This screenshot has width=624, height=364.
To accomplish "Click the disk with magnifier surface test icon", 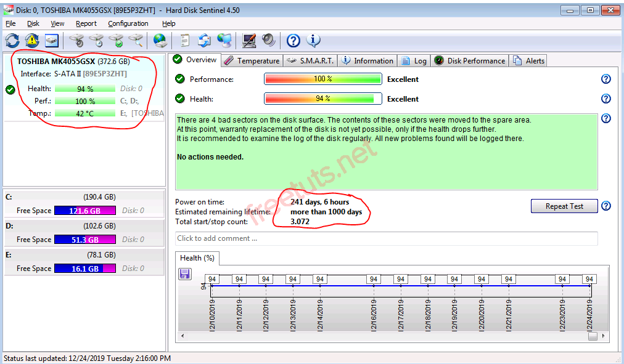I will [136, 41].
